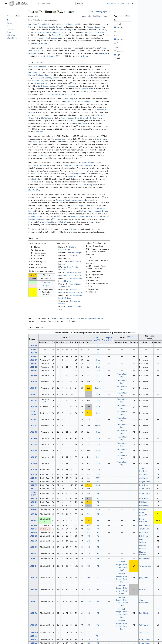Click edit link next to Key heading

(x=37, y=238)
